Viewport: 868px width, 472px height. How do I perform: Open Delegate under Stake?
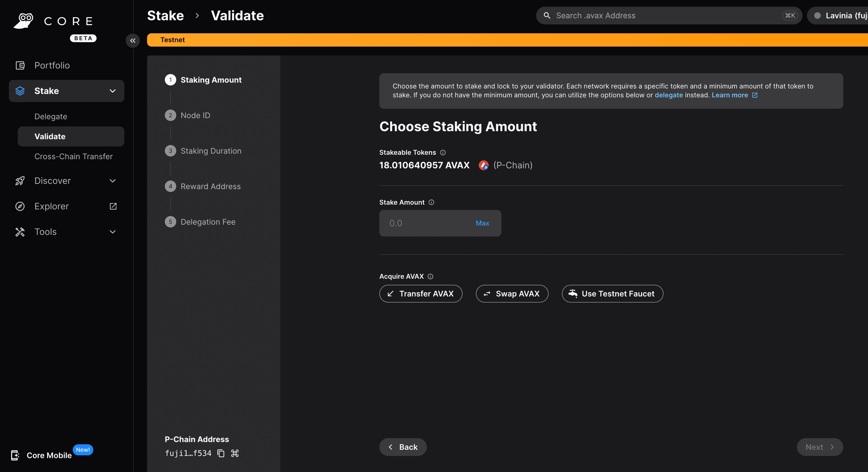51,116
